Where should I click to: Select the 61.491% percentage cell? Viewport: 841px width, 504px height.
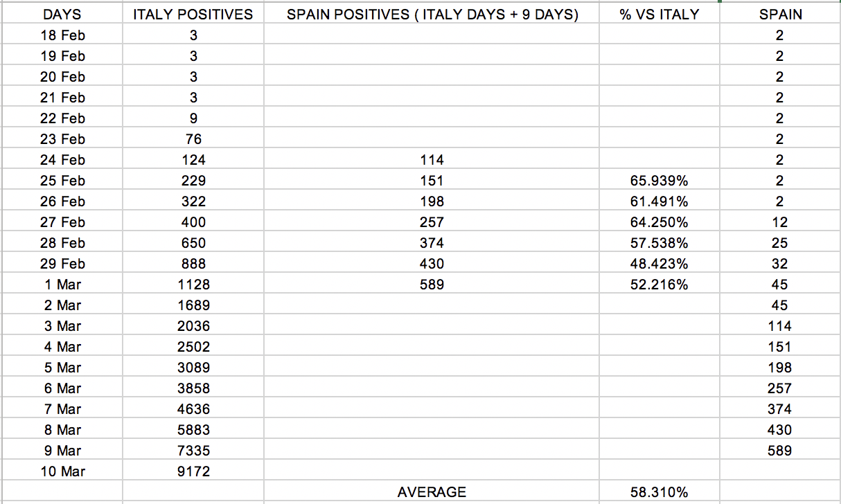(659, 201)
